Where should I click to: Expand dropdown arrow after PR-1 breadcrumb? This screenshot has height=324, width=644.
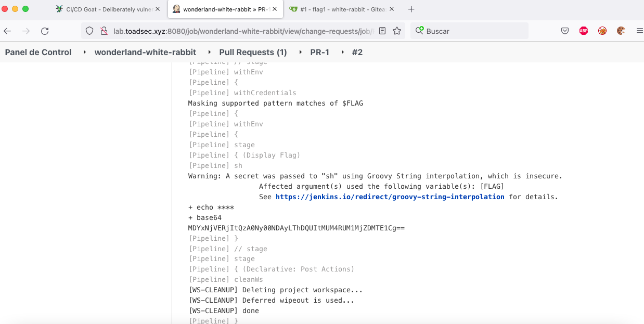(342, 52)
